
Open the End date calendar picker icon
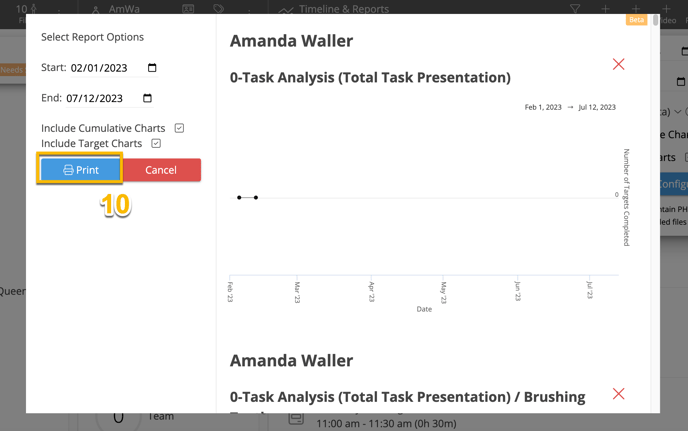pyautogui.click(x=147, y=98)
